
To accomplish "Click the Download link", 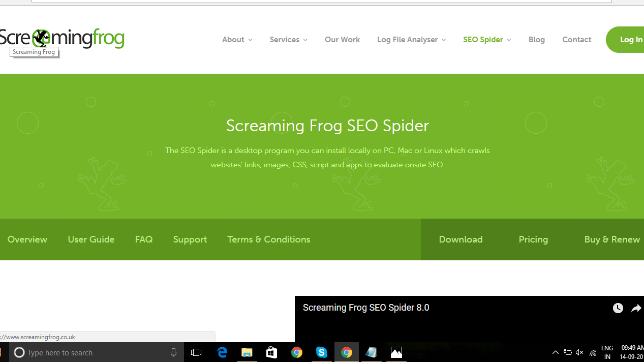I will pyautogui.click(x=461, y=239).
